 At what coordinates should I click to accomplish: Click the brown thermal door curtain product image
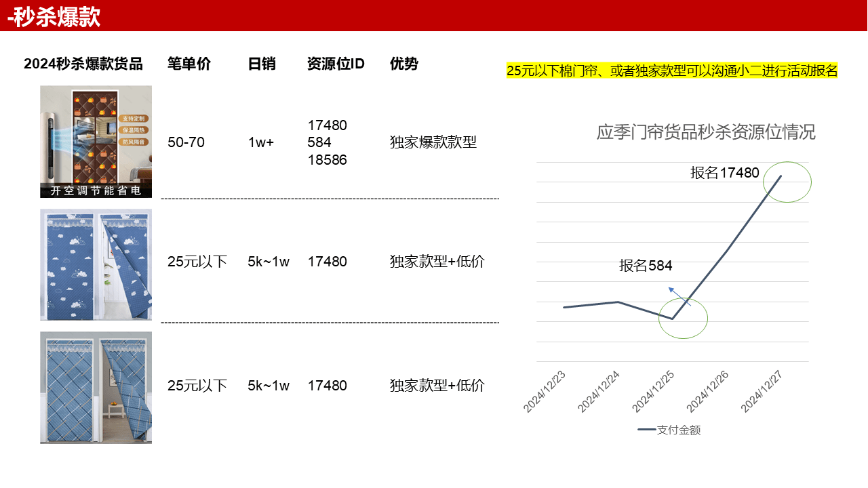point(96,142)
